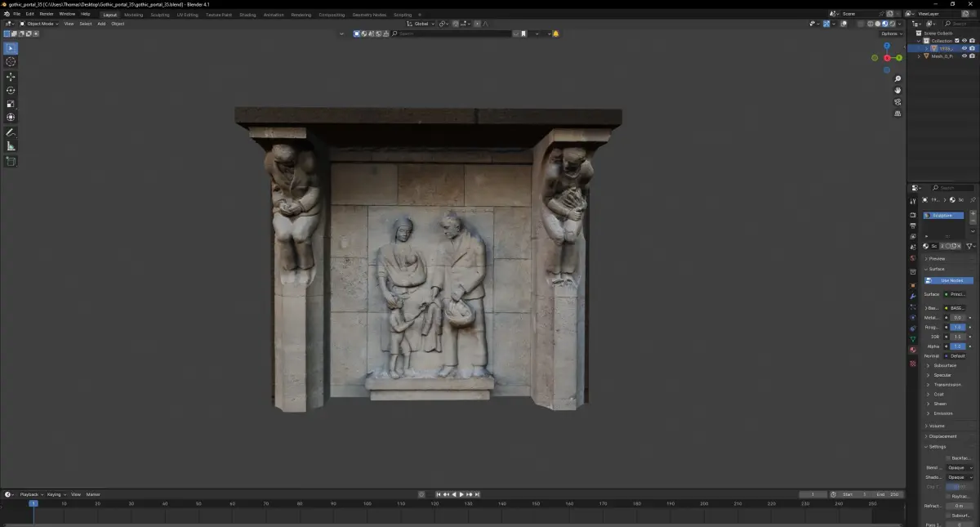This screenshot has height=527, width=980.
Task: Select the Add Cube tool
Action: pos(11,161)
